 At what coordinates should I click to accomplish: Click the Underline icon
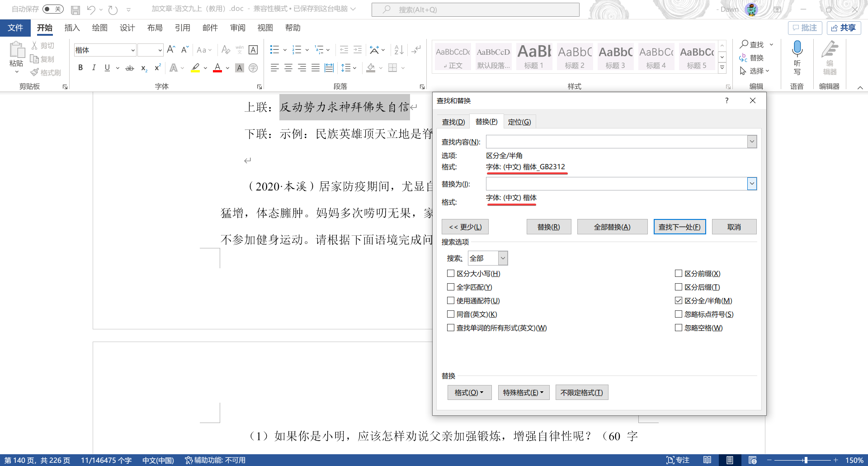107,68
